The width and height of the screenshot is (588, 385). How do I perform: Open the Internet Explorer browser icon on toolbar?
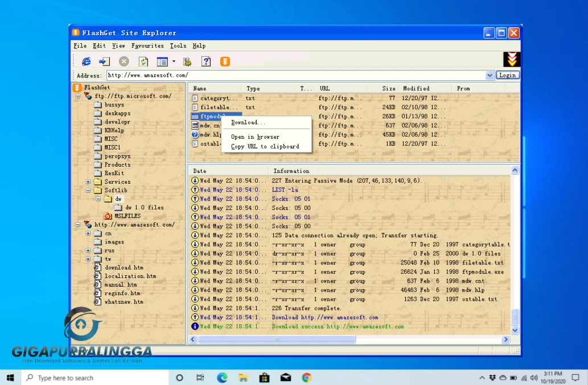(86, 61)
